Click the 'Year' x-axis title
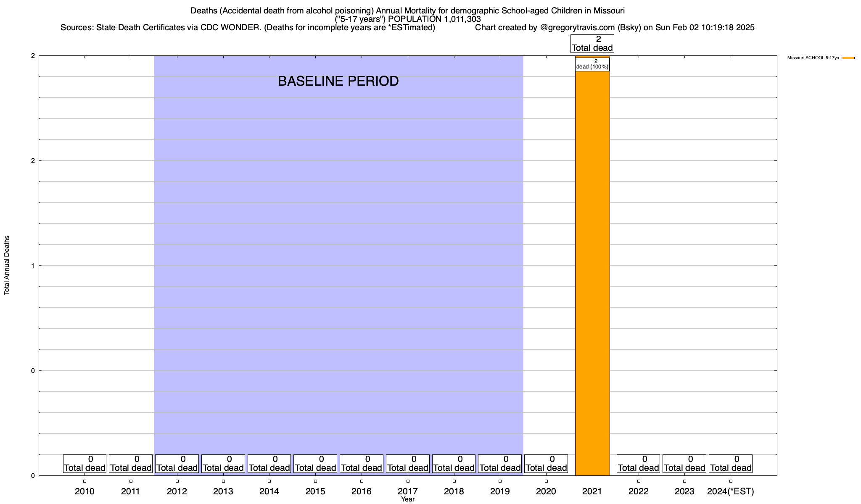The image size is (861, 504). [x=407, y=499]
